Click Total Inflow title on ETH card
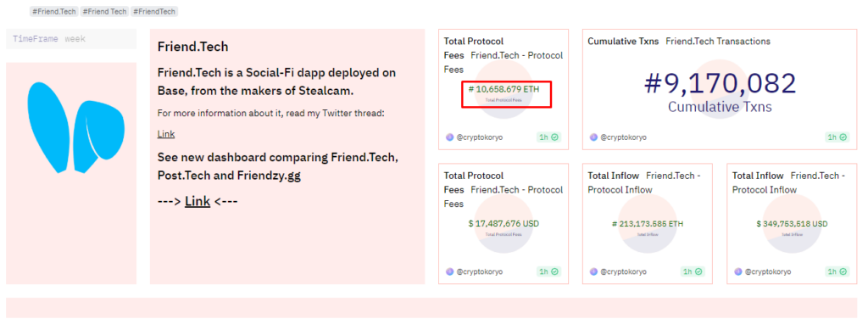The image size is (868, 330). click(x=614, y=176)
